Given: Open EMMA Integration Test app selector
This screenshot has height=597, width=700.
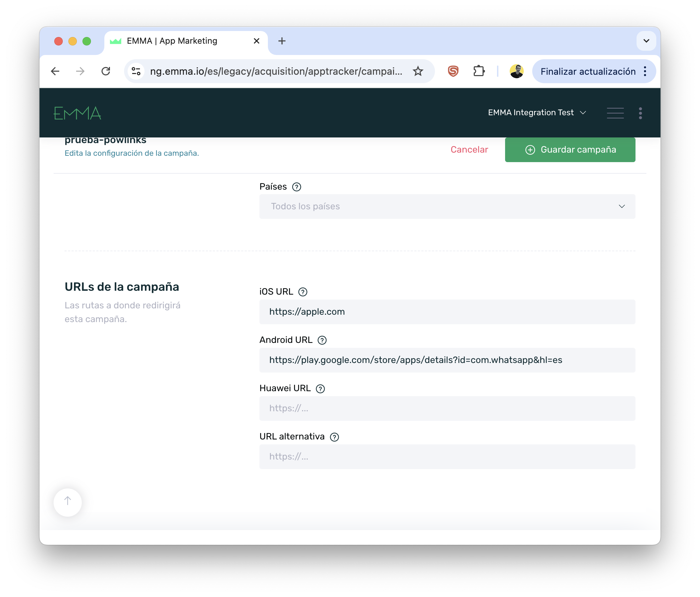Looking at the screenshot, I should click(537, 113).
